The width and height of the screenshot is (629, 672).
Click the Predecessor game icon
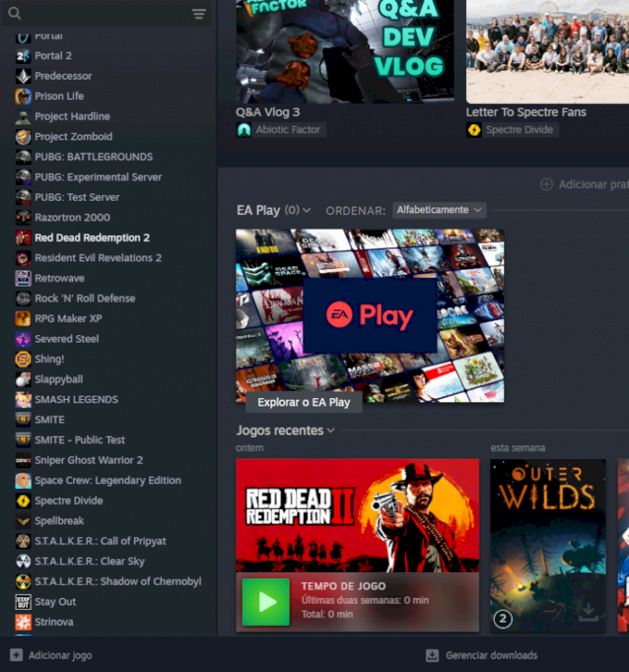[24, 76]
